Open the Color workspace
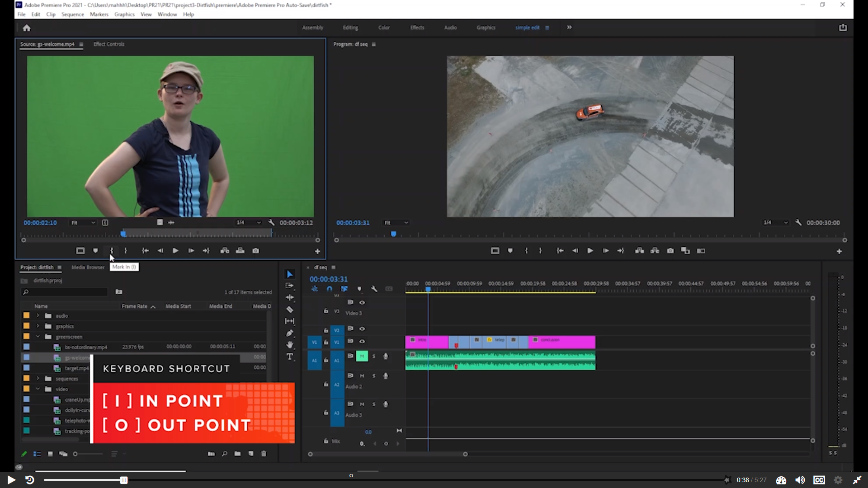The image size is (868, 488). coord(384,28)
